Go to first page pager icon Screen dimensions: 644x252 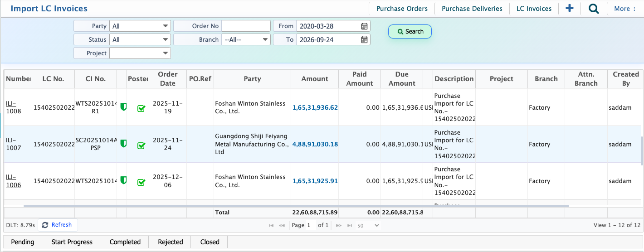(271, 225)
